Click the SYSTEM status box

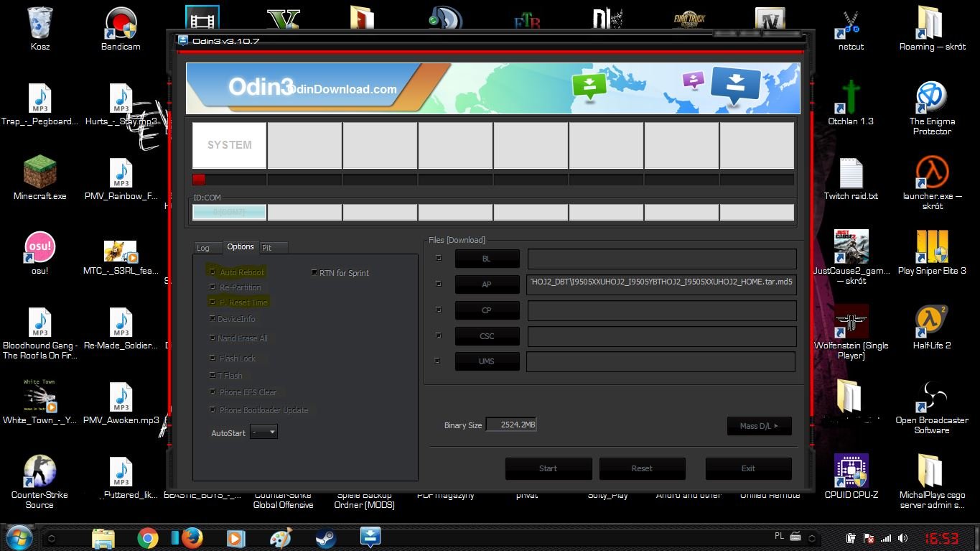(229, 145)
